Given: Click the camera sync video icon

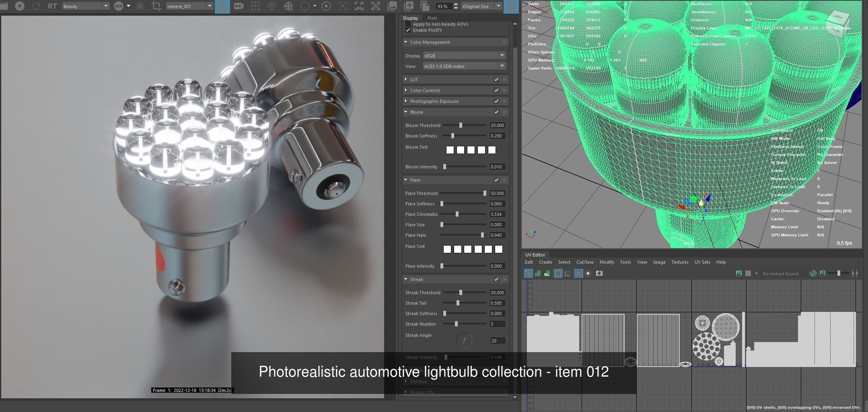Looking at the screenshot, I should pyautogui.click(x=239, y=6).
